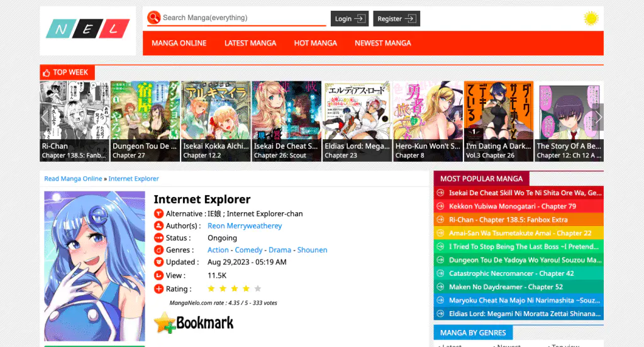Click arrow icon beside Maken No Daydreamer
The image size is (644, 347).
(440, 287)
